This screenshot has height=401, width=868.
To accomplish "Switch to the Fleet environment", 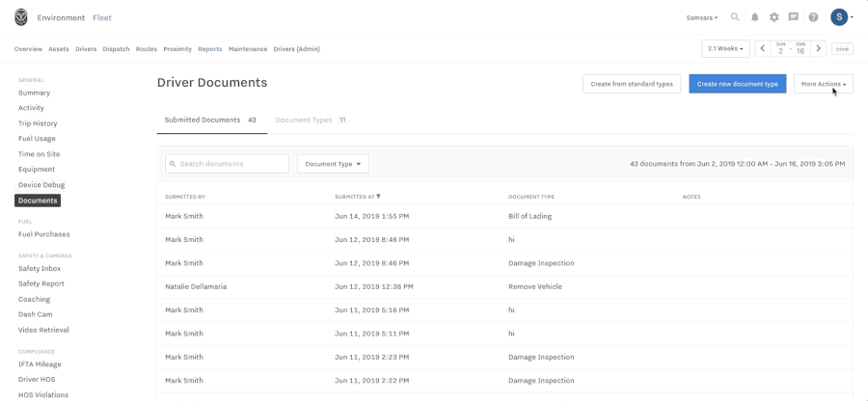I will (102, 17).
